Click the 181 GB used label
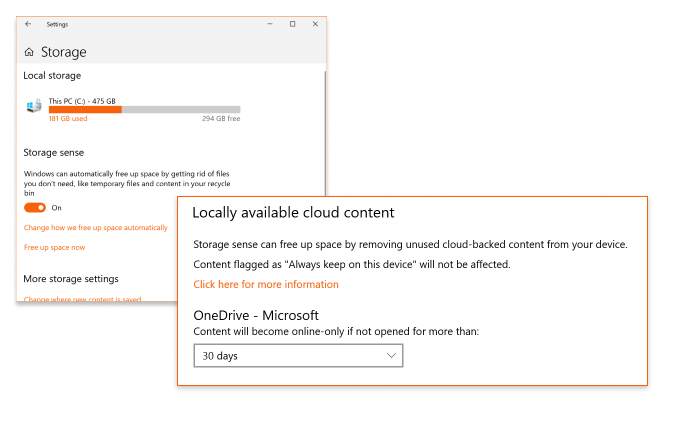 68,118
